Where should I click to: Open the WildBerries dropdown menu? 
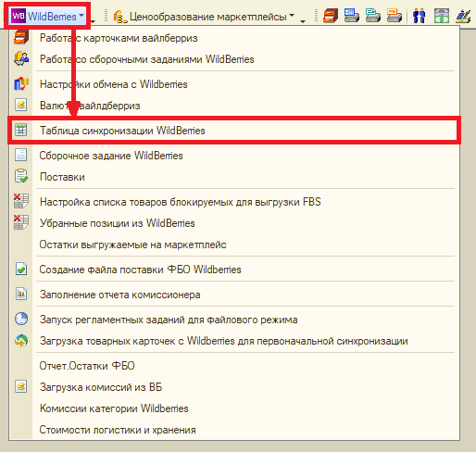tap(47, 16)
